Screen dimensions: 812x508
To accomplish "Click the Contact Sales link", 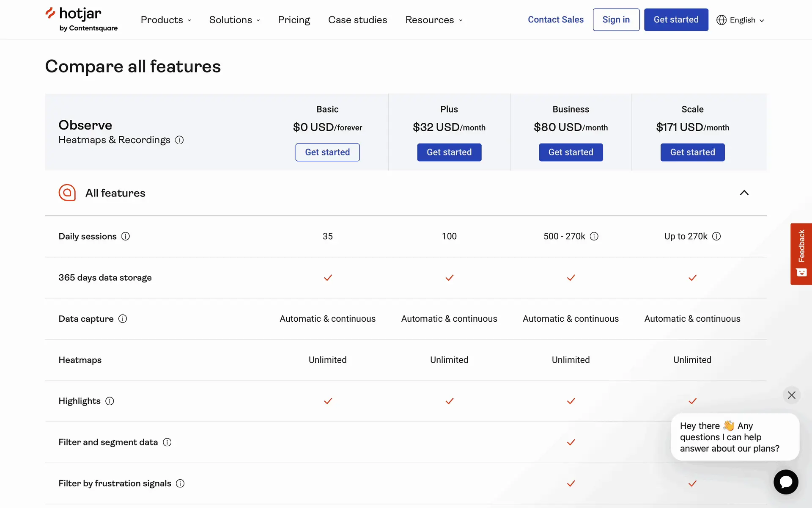I will 555,19.
